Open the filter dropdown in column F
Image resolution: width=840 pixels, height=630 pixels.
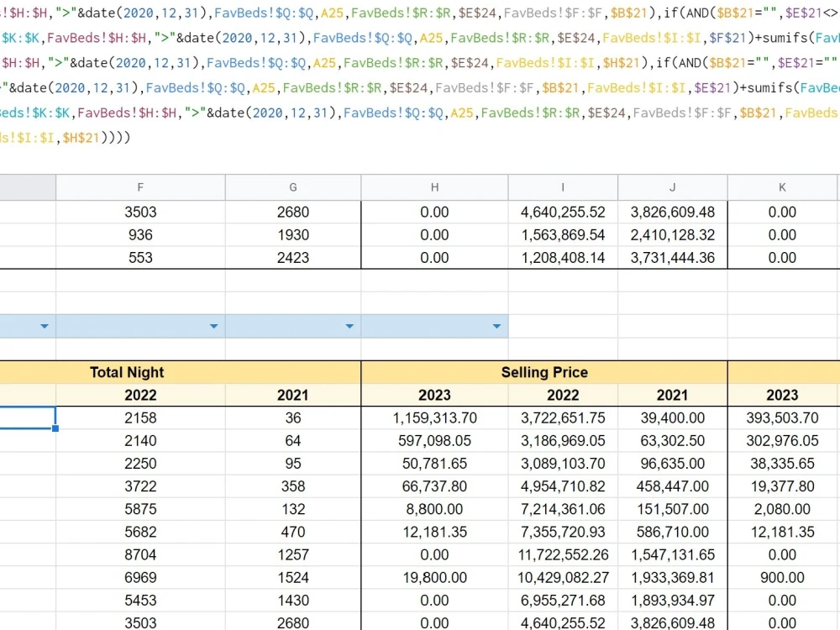[213, 326]
